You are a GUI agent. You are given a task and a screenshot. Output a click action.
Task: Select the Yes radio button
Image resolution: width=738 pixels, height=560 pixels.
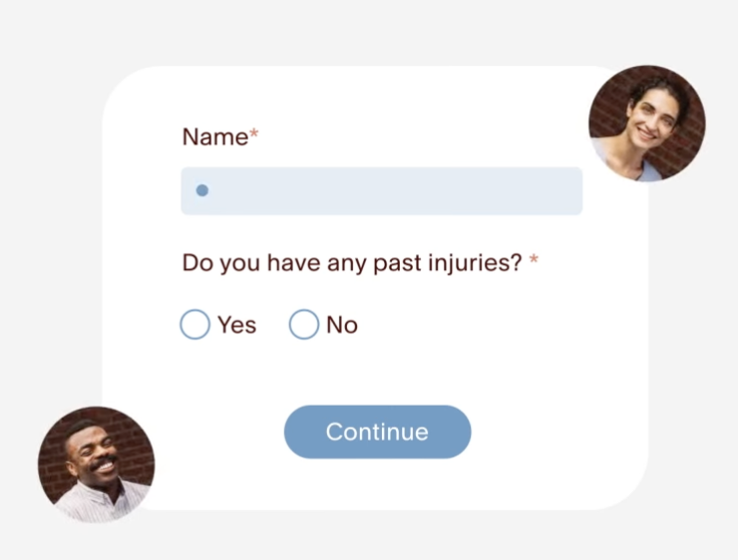[194, 325]
